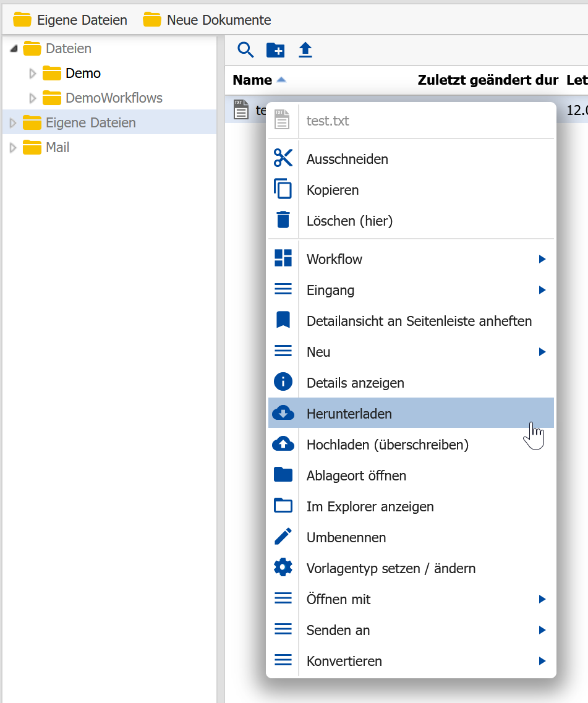588x703 pixels.
Task: Sort by the Name column header
Action: [252, 80]
